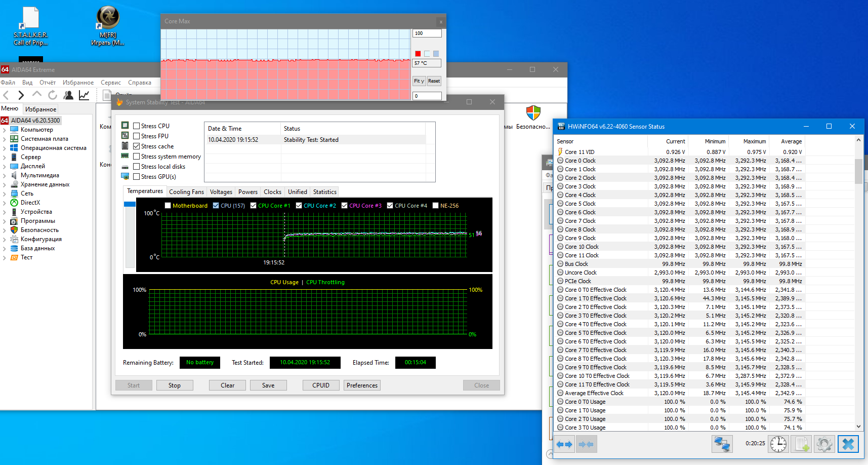Click the Core 0 Clock sensor icon
This screenshot has height=465, width=868.
point(560,161)
